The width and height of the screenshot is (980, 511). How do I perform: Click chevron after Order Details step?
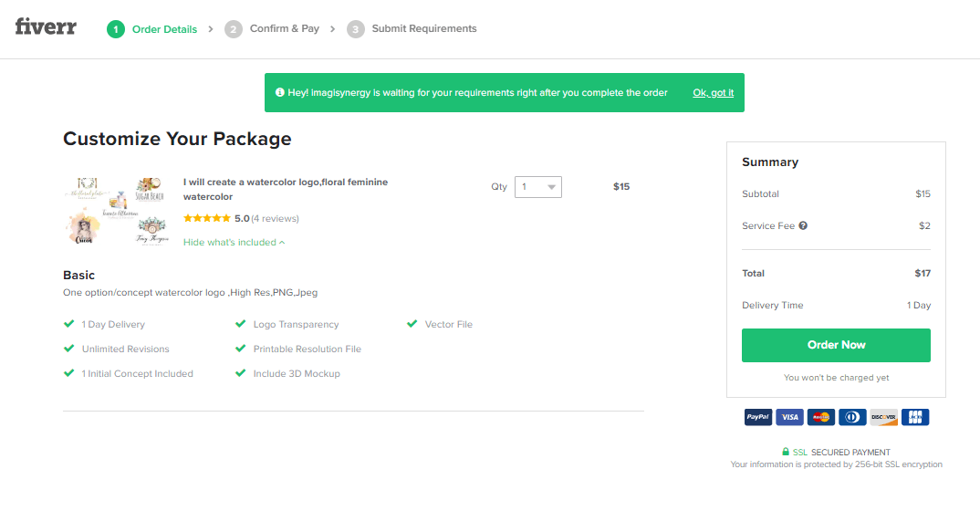click(211, 28)
